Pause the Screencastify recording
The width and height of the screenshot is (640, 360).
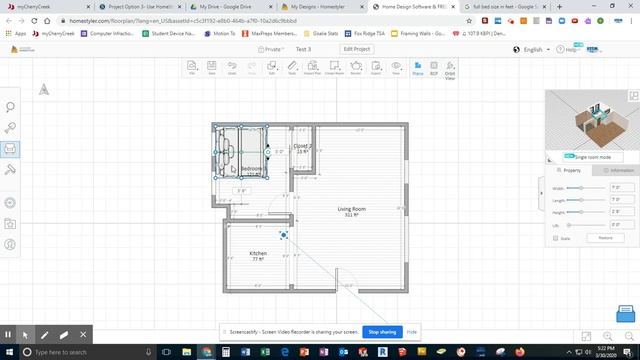(8, 335)
